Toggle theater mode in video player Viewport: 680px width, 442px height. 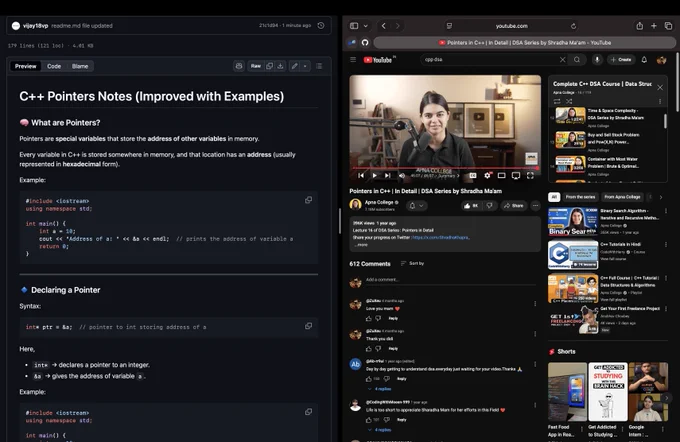pos(501,175)
